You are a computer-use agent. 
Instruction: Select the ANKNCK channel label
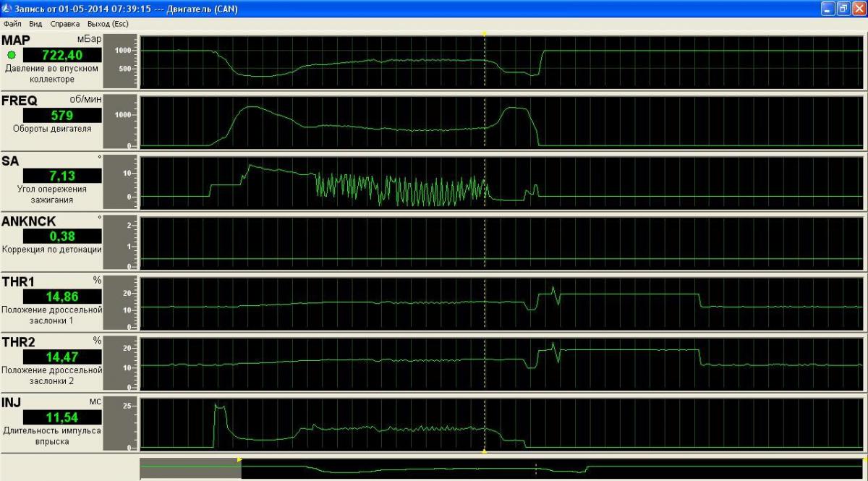[x=29, y=221]
